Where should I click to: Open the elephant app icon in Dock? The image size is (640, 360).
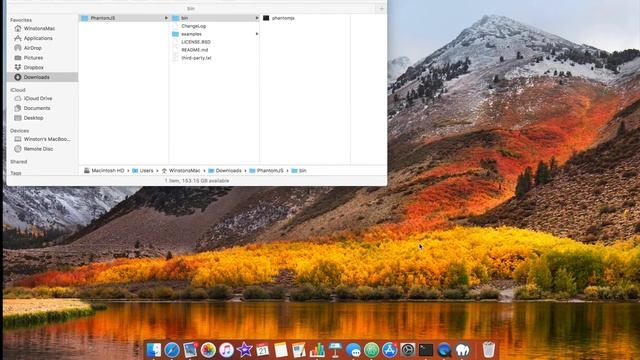coord(462,350)
